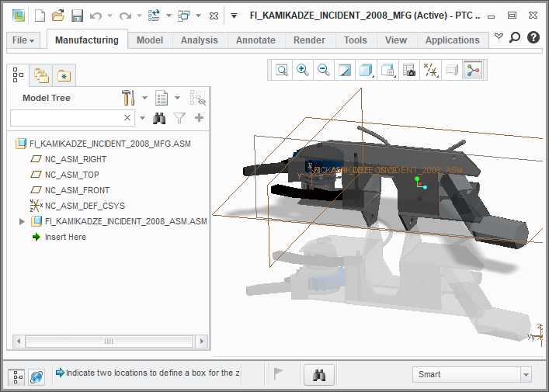Click the Zoom In magnifier icon
Image resolution: width=549 pixels, height=392 pixels.
[303, 70]
